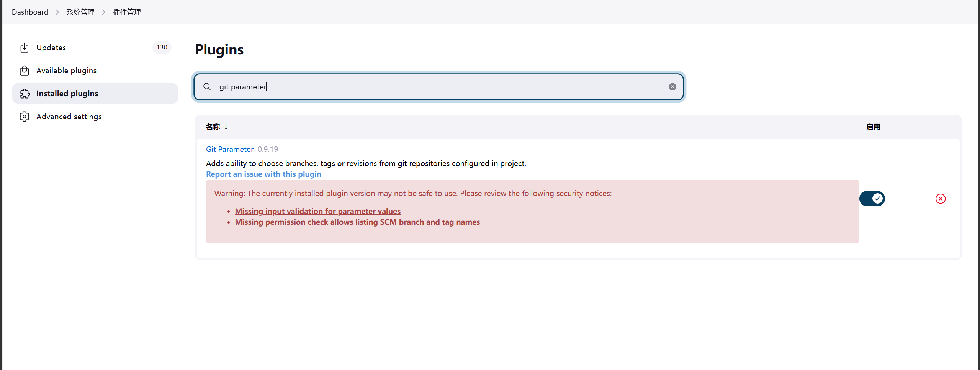Click the 启用 column header
This screenshot has width=980, height=370.
[x=873, y=127]
